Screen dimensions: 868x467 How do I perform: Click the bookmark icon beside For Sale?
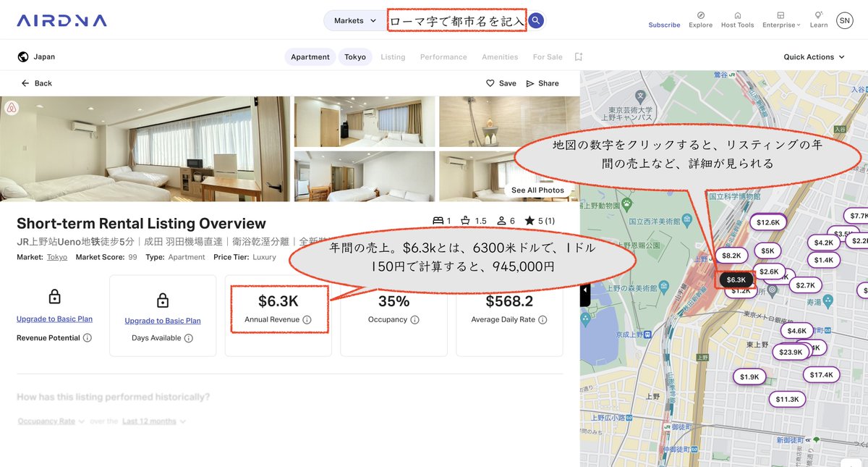point(578,56)
